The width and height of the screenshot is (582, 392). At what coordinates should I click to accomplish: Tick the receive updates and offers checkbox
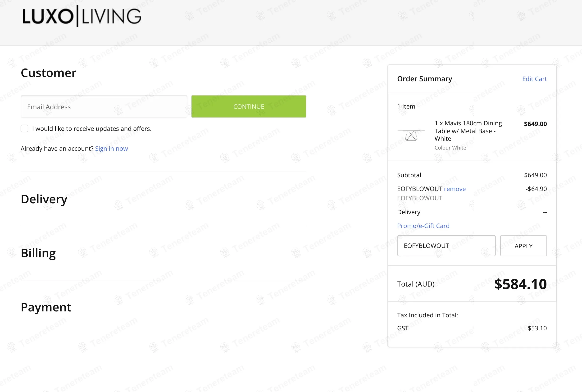tap(24, 128)
